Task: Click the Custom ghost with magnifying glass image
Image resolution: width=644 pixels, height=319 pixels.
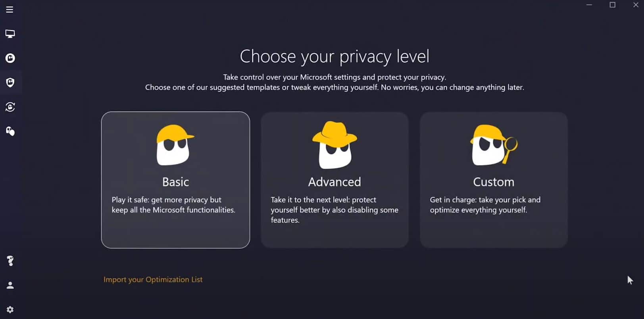Action: 494,145
